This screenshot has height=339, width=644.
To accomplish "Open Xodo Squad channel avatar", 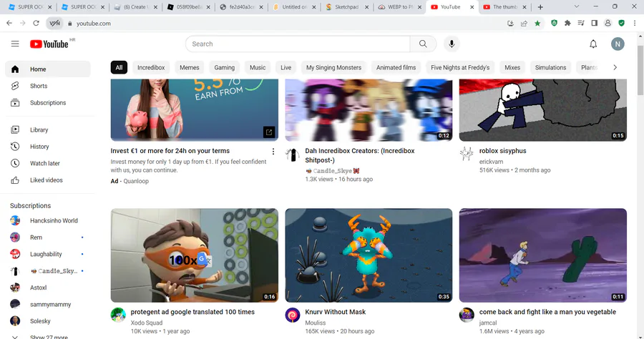I will [118, 315].
